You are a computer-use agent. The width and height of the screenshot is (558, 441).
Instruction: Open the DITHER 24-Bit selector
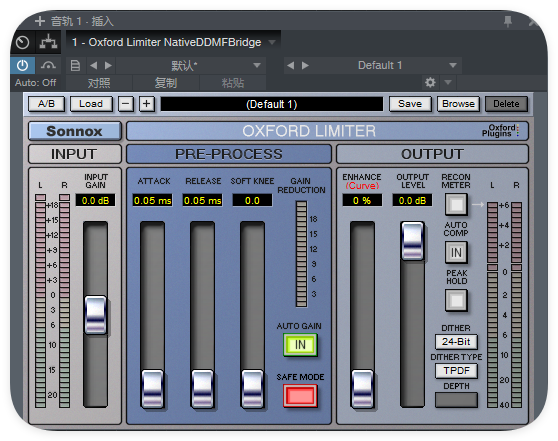tap(456, 342)
